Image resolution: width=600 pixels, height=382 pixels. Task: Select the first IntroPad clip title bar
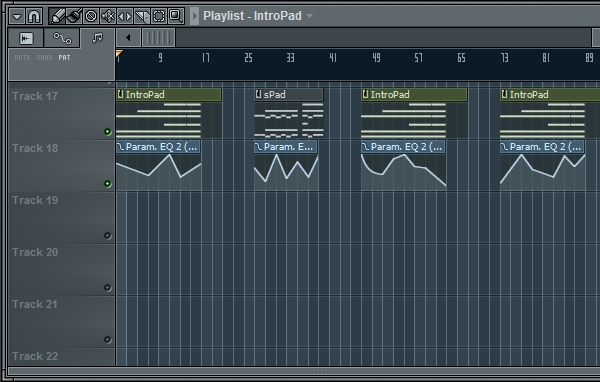click(x=169, y=95)
